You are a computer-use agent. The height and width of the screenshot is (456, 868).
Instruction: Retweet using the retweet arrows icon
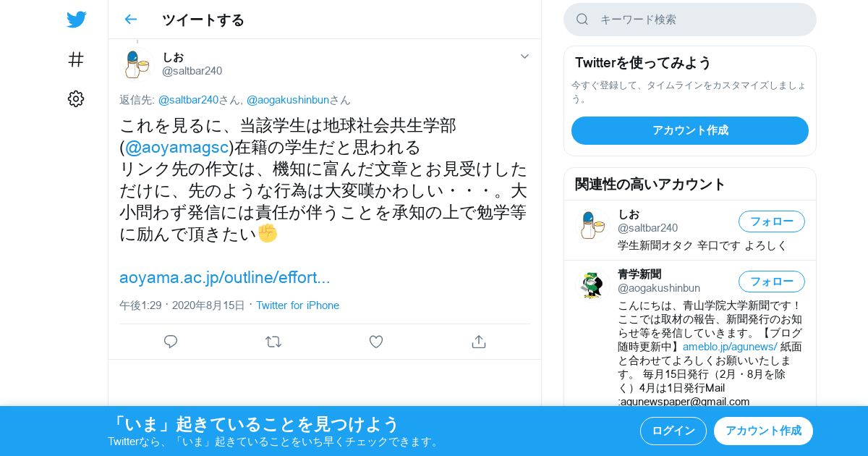(x=273, y=342)
